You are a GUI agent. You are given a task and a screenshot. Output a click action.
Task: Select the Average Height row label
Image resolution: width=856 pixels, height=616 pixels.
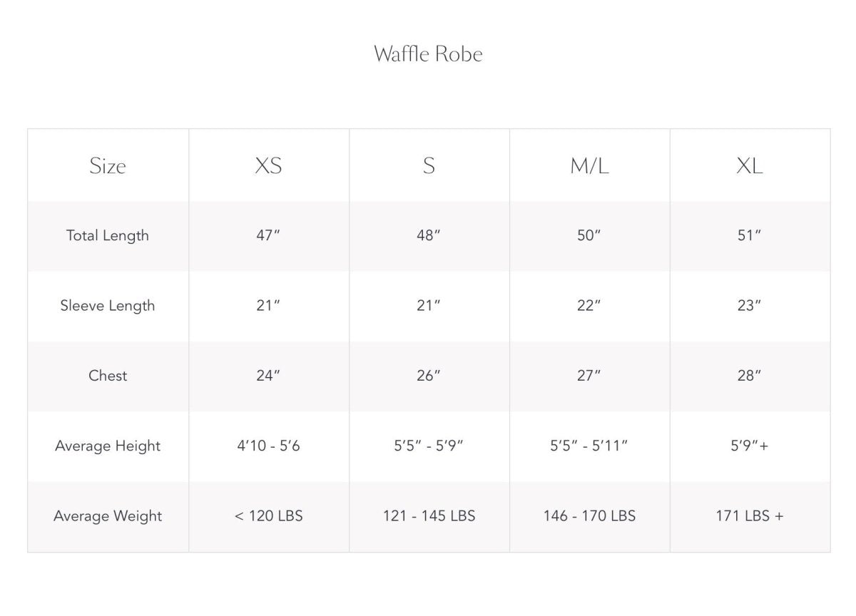[108, 446]
